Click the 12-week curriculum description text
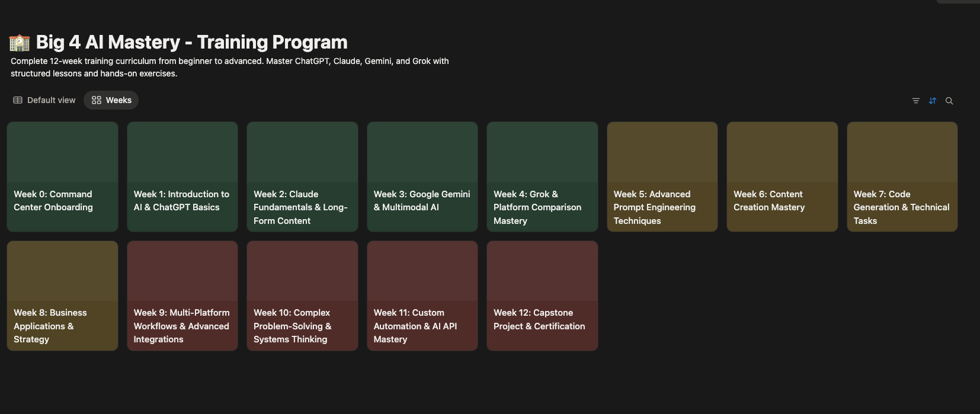Image resolution: width=980 pixels, height=414 pixels. pyautogui.click(x=230, y=67)
